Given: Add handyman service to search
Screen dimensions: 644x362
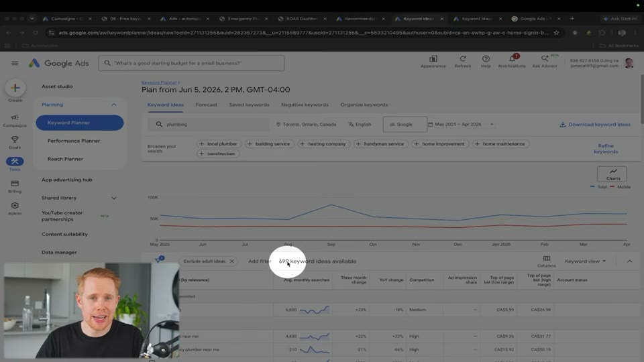Looking at the screenshot, I should click(381, 143).
